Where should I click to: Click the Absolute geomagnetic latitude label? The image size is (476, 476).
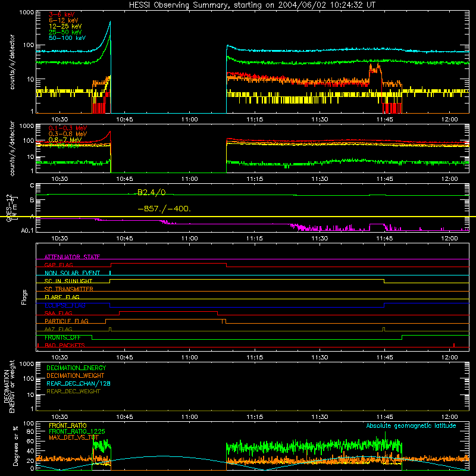[x=411, y=425]
